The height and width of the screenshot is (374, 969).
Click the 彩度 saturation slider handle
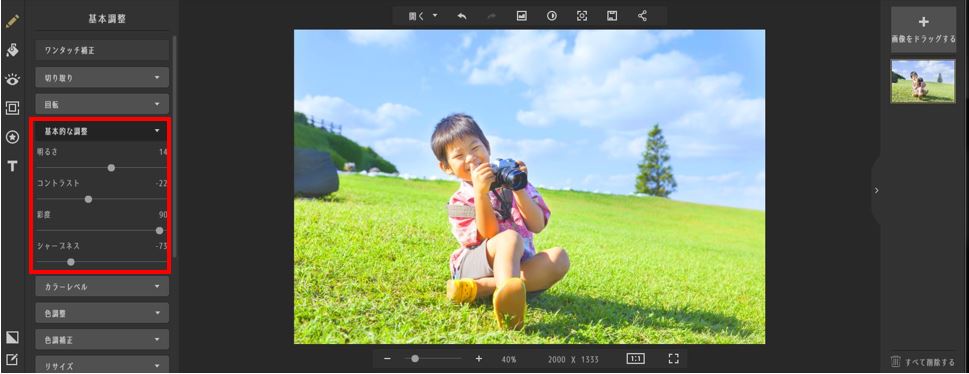click(x=159, y=231)
